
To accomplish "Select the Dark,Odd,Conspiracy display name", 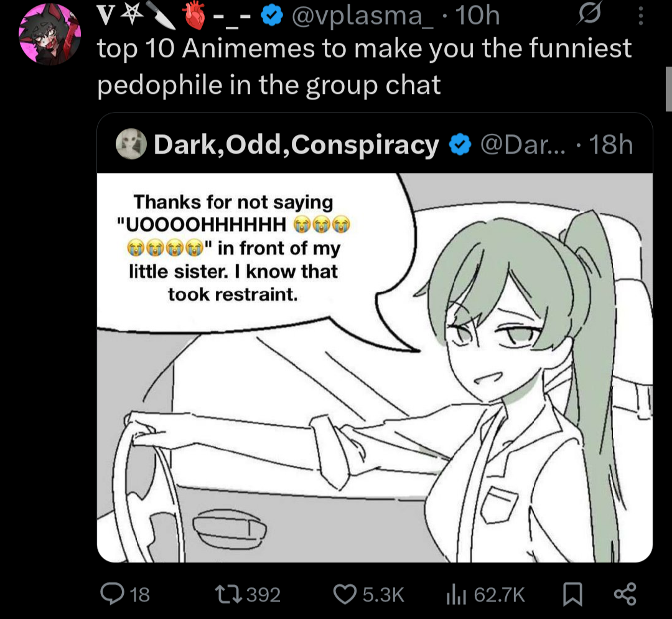I will (296, 144).
